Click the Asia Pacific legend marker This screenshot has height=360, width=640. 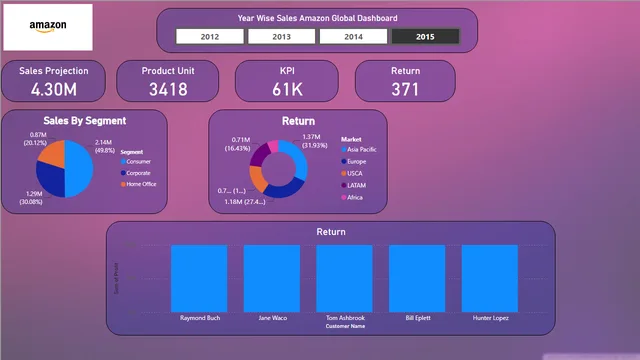[344, 149]
